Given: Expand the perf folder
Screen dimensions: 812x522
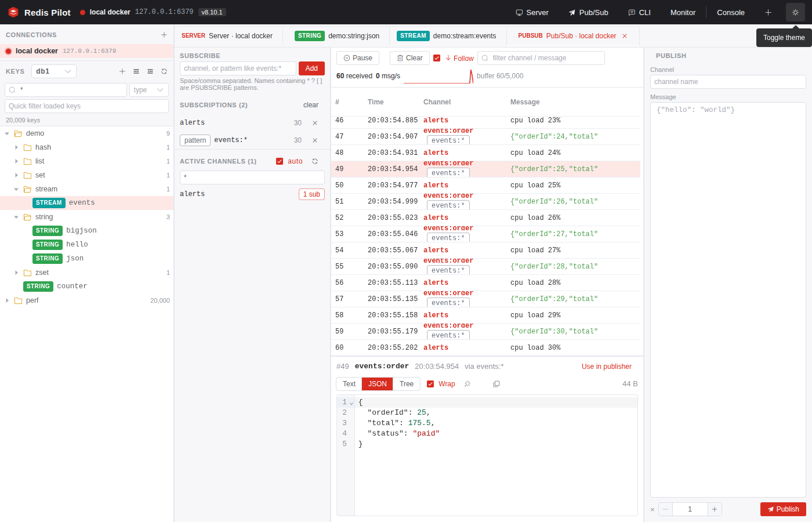Looking at the screenshot, I should coord(7,300).
